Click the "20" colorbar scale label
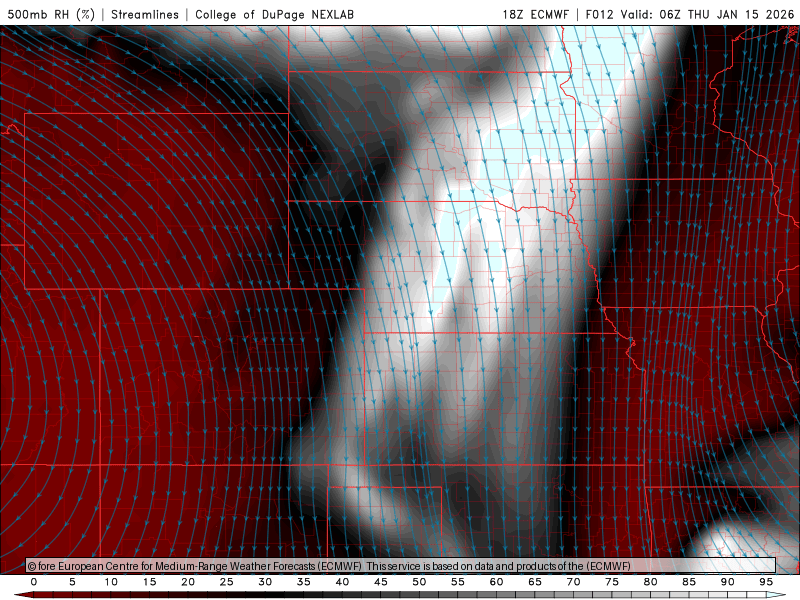 pyautogui.click(x=188, y=582)
